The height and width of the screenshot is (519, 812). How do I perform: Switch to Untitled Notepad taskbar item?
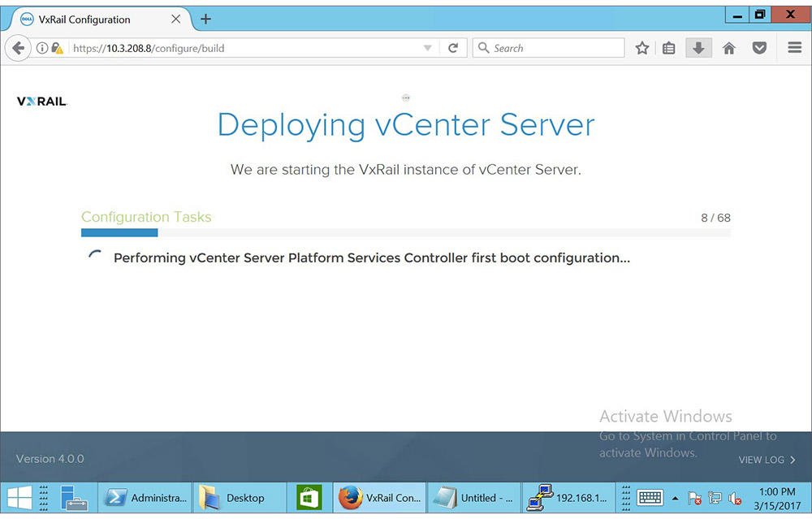click(473, 498)
